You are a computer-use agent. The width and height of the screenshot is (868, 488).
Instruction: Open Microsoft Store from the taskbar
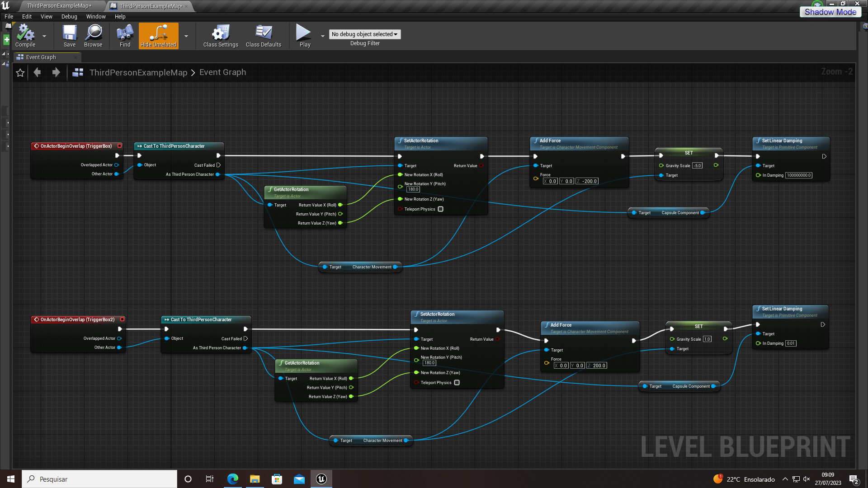[277, 479]
